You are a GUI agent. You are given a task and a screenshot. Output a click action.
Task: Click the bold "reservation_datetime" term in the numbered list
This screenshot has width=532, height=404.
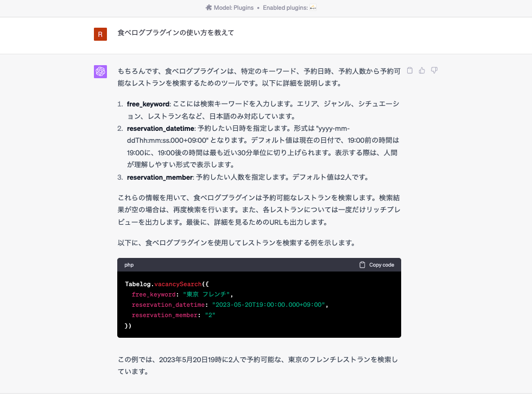(x=161, y=128)
